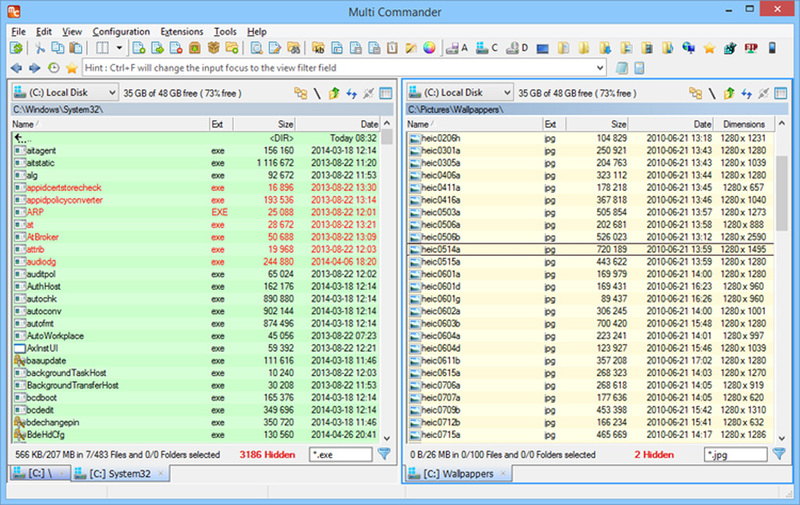Viewport: 800px width, 505px height.
Task: Click the Copy icon in the toolbar
Action: (58, 48)
